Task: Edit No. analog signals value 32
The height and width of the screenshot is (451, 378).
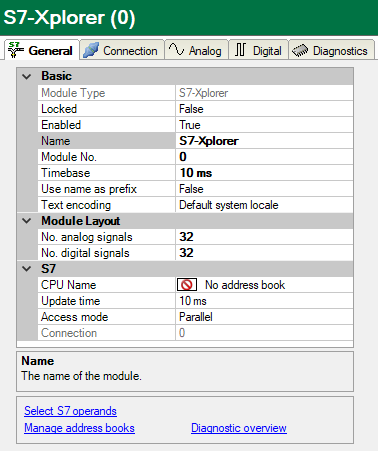Action: (264, 237)
